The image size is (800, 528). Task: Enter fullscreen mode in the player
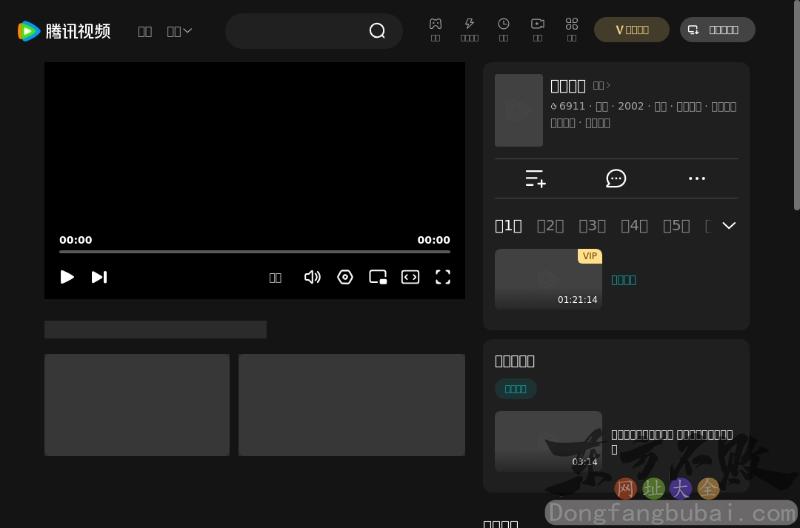(x=442, y=277)
